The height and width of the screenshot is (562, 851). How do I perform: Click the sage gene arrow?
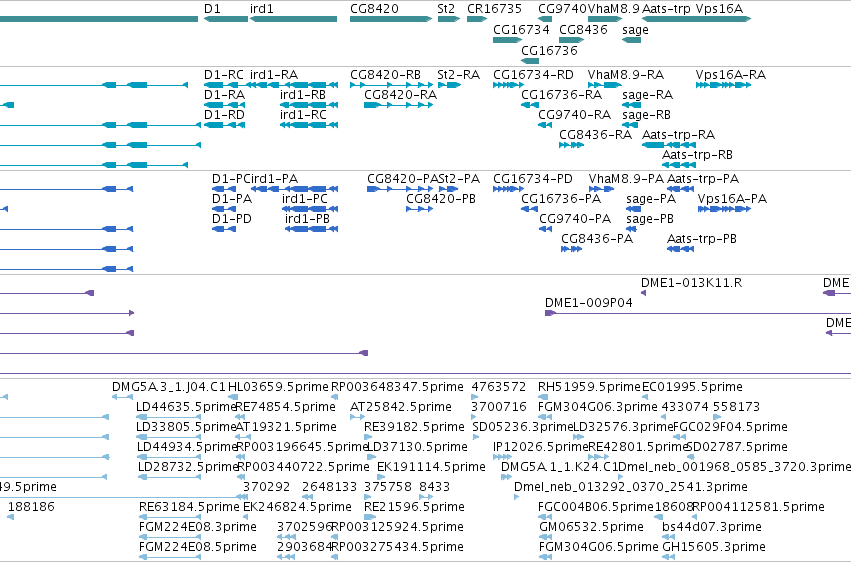coord(632,40)
